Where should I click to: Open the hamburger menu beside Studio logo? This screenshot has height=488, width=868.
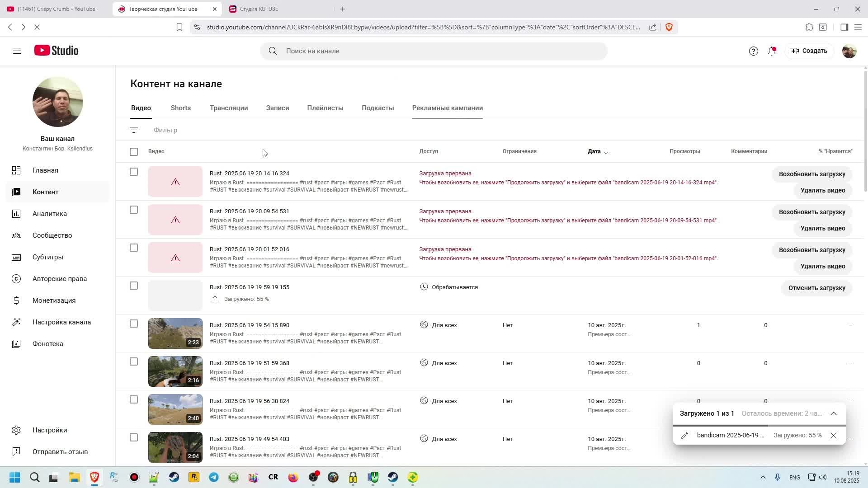17,51
